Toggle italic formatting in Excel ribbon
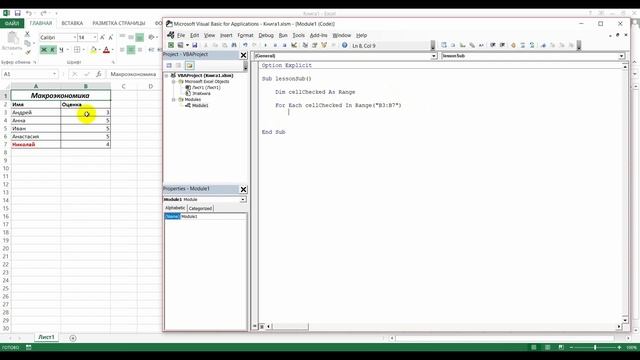The height and width of the screenshot is (360, 640). pyautogui.click(x=52, y=50)
